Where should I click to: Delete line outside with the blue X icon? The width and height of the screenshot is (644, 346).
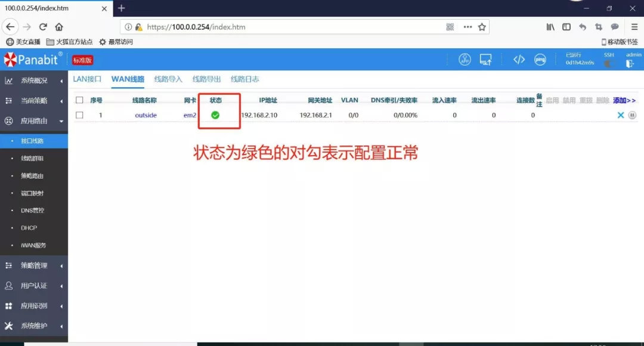click(x=620, y=115)
